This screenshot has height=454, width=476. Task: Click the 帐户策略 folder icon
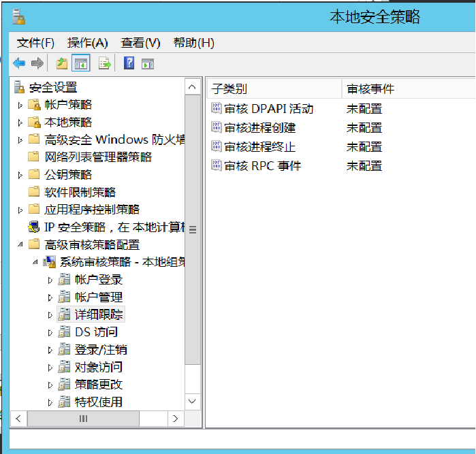pyautogui.click(x=34, y=105)
